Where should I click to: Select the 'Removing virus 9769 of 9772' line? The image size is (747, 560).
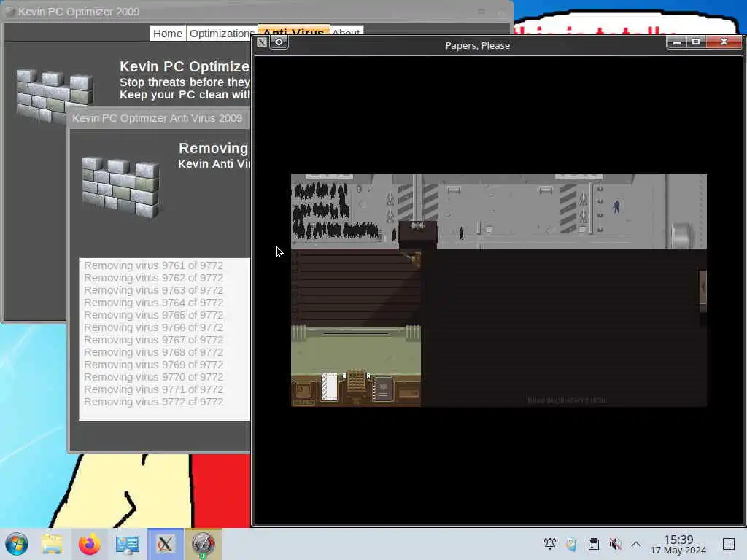click(153, 365)
